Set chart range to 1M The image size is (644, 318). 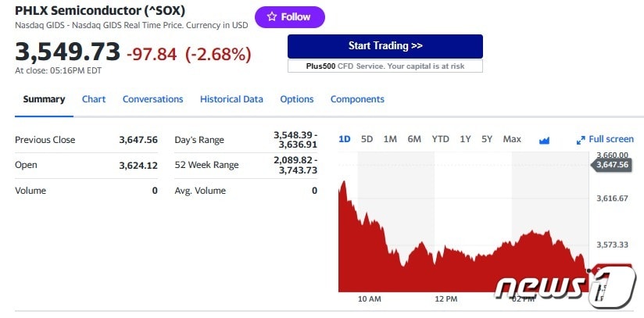pyautogui.click(x=390, y=139)
